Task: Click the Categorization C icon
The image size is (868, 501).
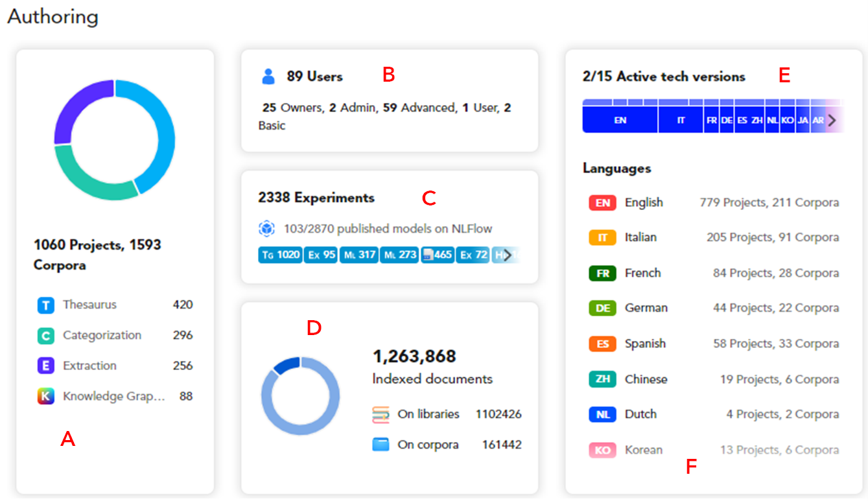Action: click(x=45, y=336)
